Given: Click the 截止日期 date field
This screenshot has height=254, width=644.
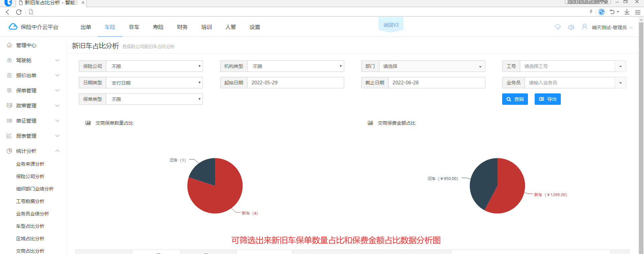Looking at the screenshot, I should click(437, 83).
